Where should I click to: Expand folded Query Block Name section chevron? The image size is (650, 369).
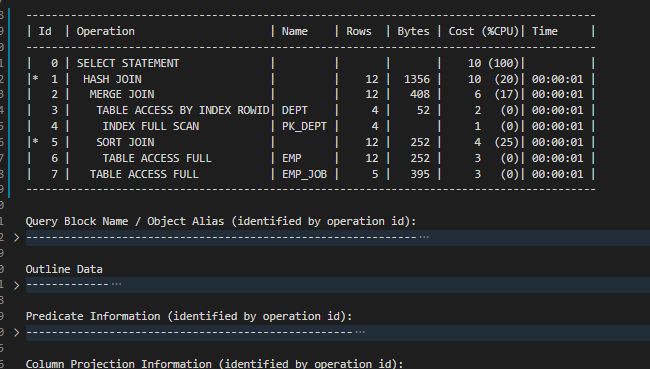click(x=17, y=238)
